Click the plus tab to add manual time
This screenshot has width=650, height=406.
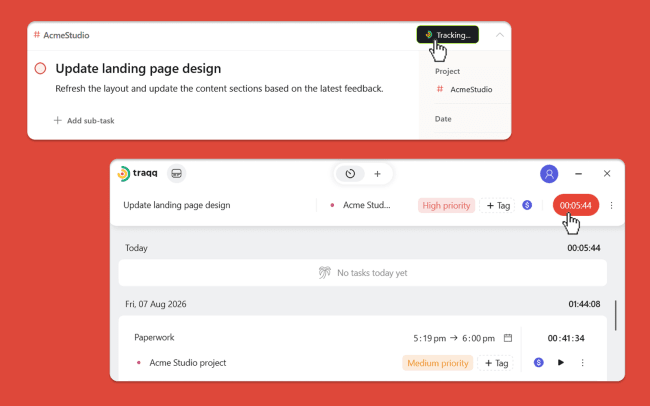377,174
